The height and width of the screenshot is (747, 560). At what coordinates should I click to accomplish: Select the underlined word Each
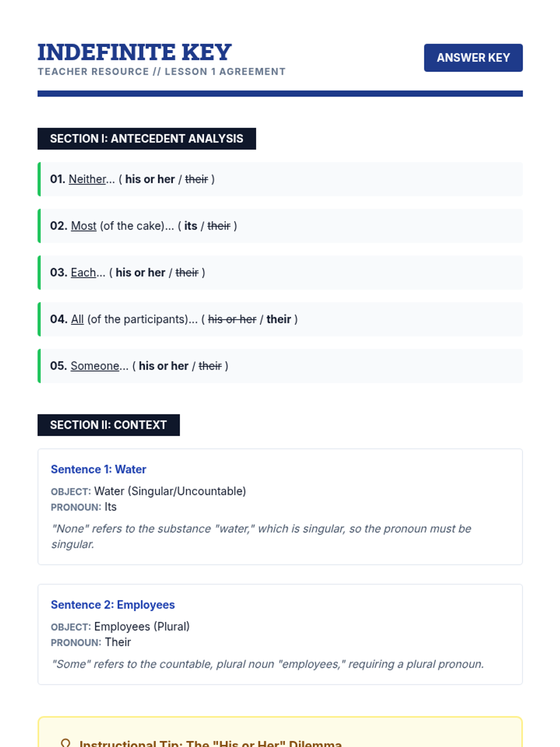click(83, 273)
